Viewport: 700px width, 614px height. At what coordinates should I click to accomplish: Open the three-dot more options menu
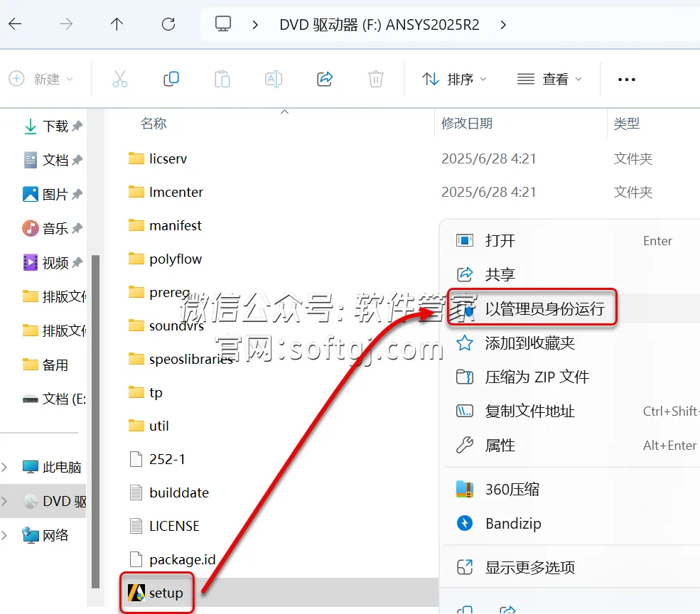point(626,80)
